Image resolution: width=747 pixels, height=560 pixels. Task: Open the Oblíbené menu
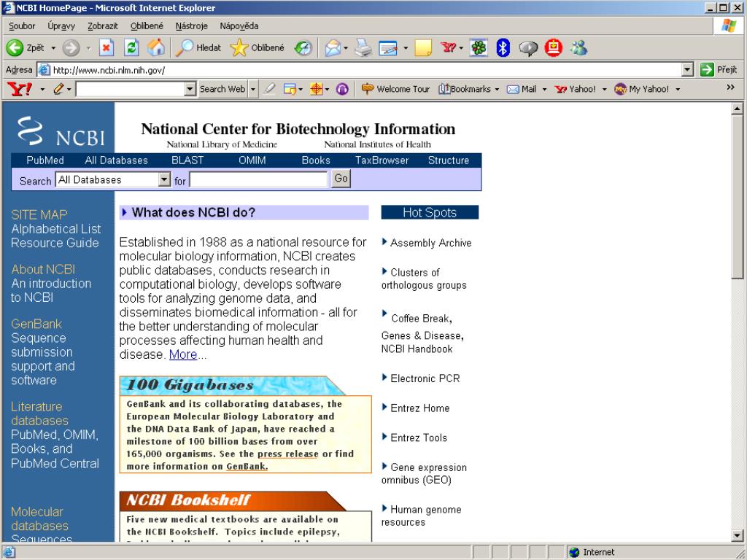[147, 26]
